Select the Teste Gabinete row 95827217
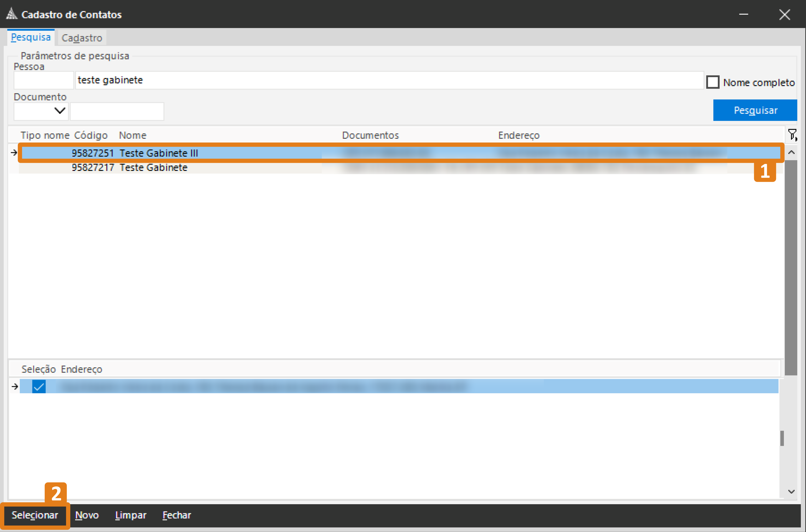 (153, 167)
